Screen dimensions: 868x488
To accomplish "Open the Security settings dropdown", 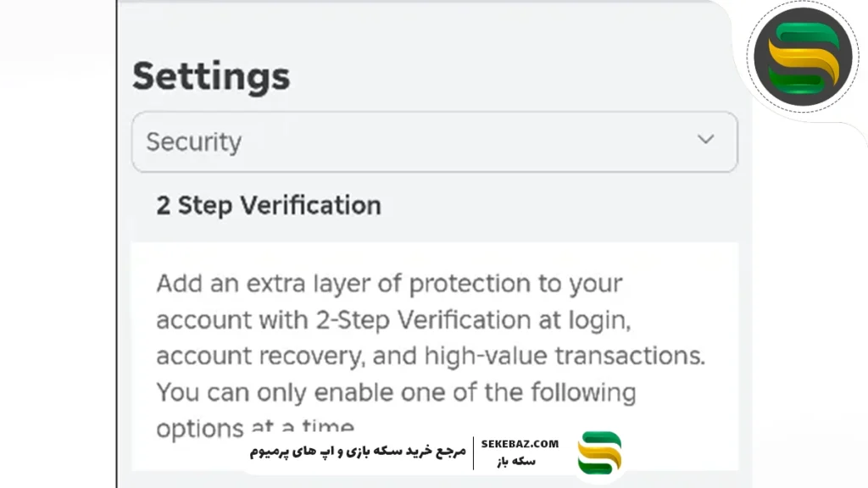I will (x=434, y=141).
